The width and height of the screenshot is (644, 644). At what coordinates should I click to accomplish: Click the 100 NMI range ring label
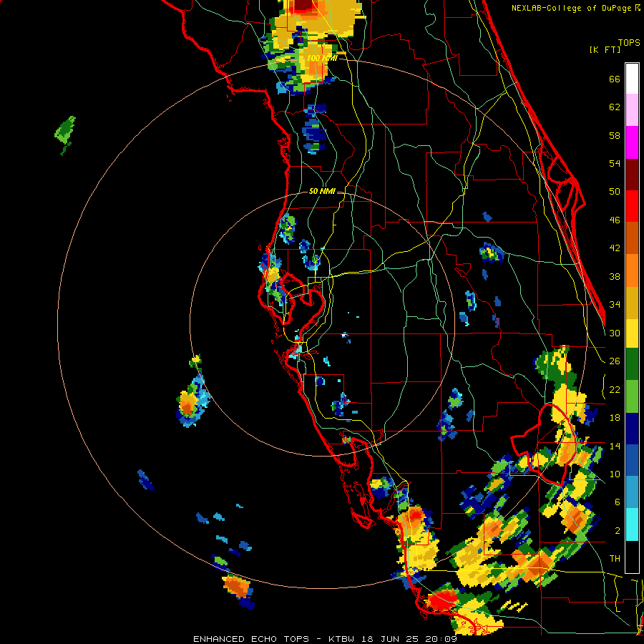point(322,58)
